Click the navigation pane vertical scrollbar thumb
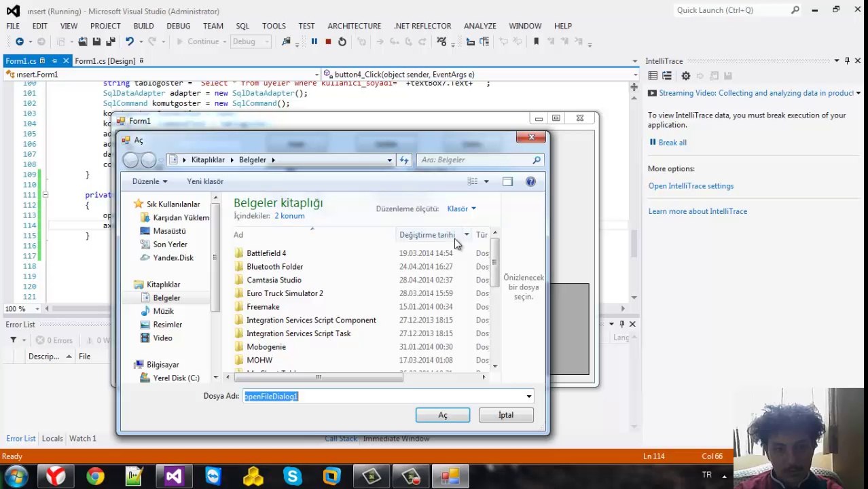The image size is (868, 489). [215, 258]
